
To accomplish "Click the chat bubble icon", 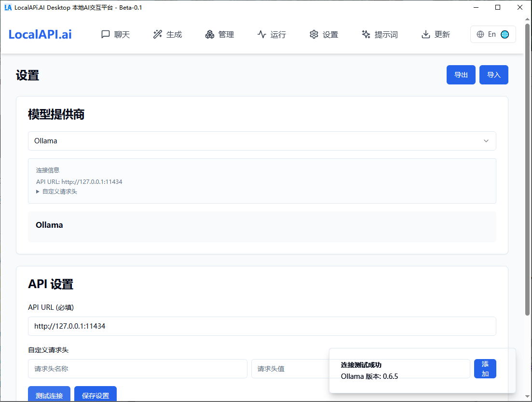I will point(106,34).
